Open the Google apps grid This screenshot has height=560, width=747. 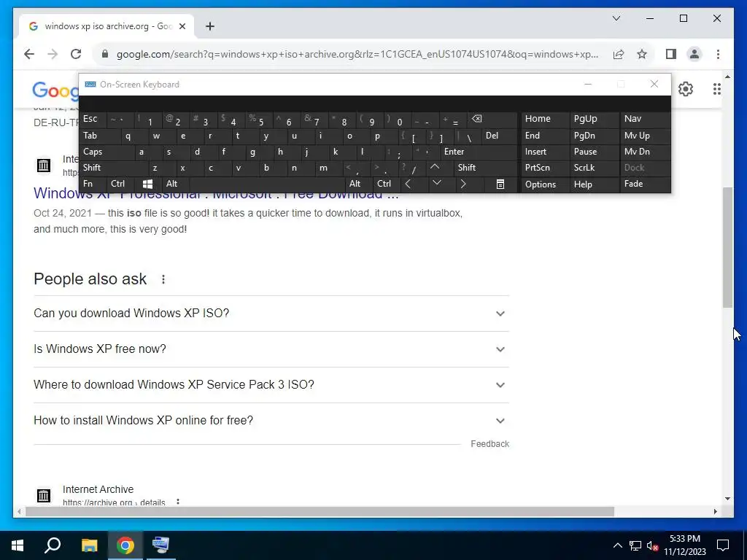pos(716,89)
